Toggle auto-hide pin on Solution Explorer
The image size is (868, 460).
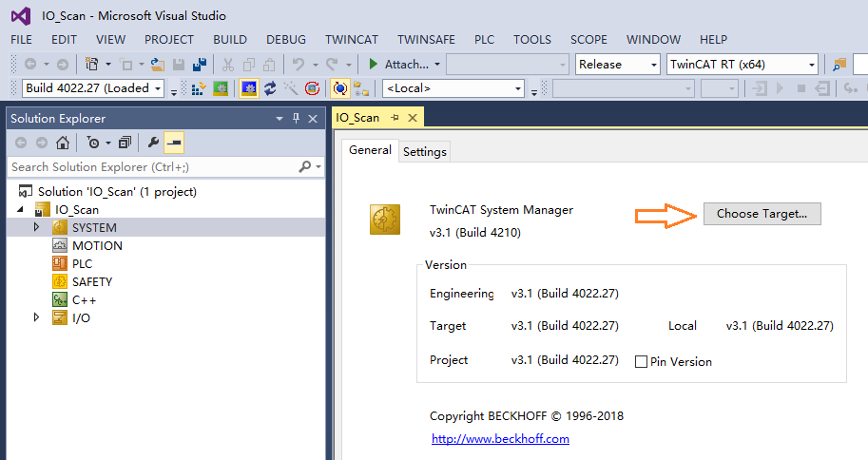click(296, 118)
